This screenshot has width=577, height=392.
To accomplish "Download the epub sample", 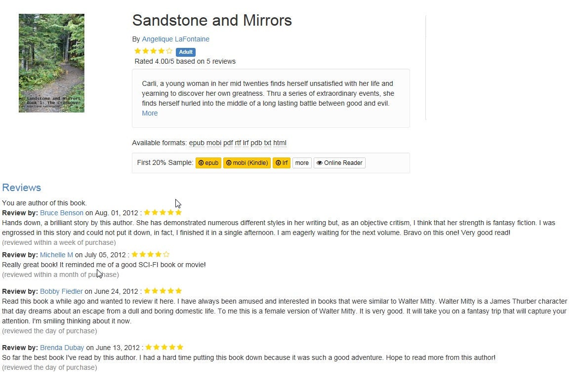I will (x=208, y=163).
